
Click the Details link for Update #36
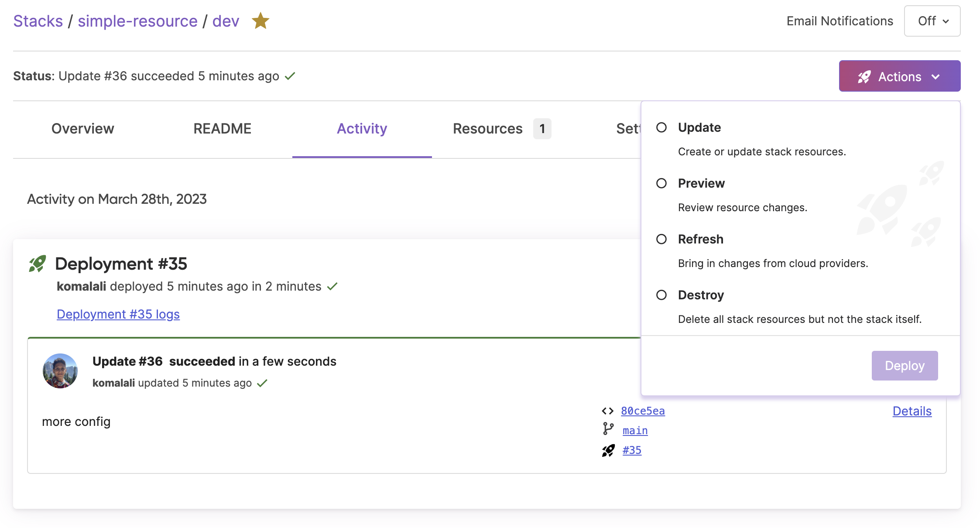(912, 411)
